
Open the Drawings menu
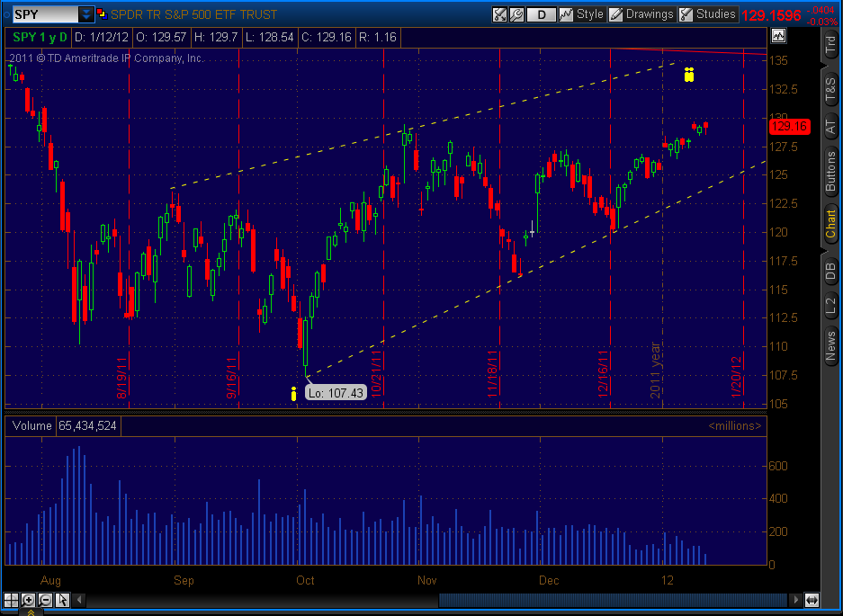click(x=642, y=14)
